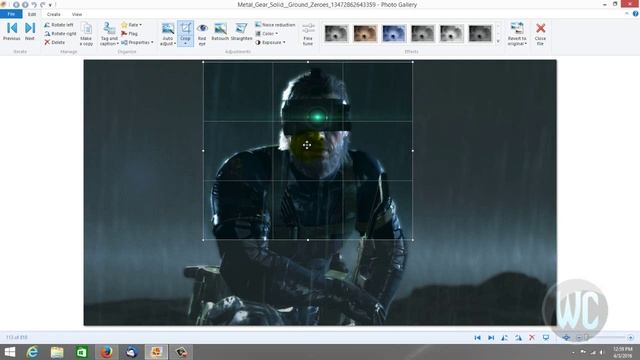This screenshot has height=360, width=640.
Task: Open the Fine tune panel
Action: 308,34
